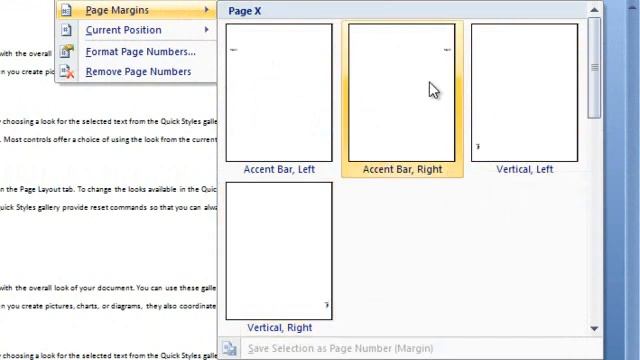Viewport: 640px width, 360px height.
Task: Open the Page Margins submenu
Action: coord(136,10)
